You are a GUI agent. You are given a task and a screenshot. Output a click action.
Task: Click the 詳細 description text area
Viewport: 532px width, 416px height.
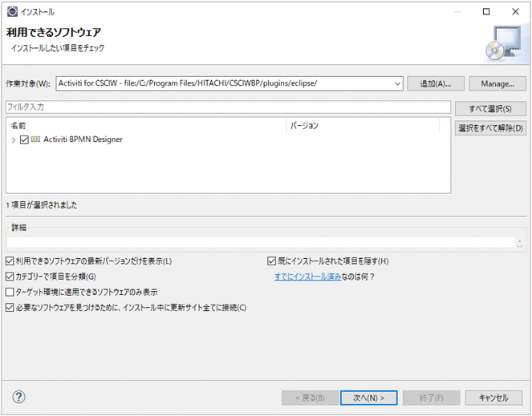click(x=261, y=242)
